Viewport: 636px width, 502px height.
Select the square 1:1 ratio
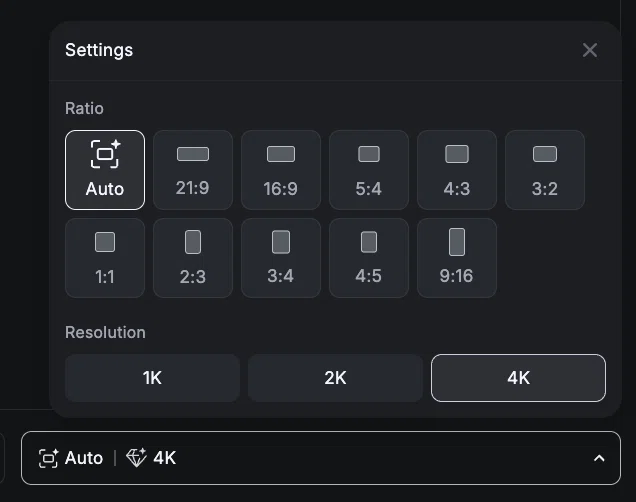[x=105, y=258]
